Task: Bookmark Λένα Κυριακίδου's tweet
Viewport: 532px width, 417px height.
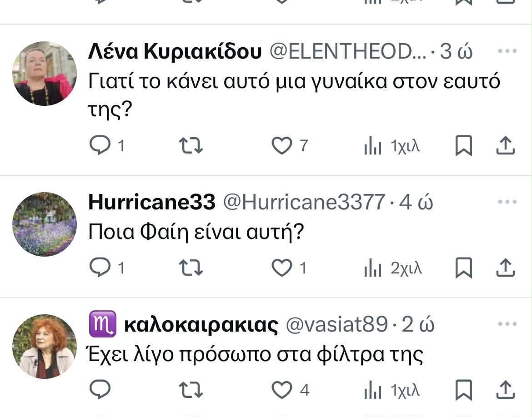Action: click(463, 146)
